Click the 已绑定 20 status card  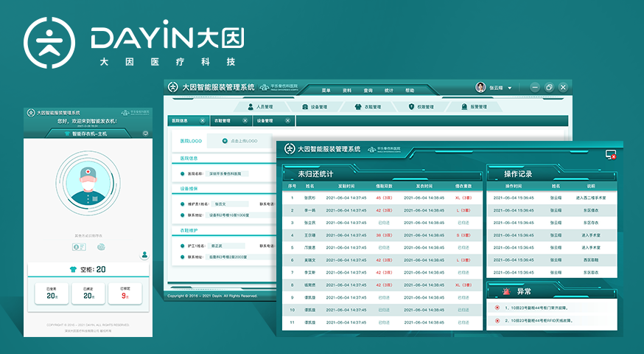point(88,293)
